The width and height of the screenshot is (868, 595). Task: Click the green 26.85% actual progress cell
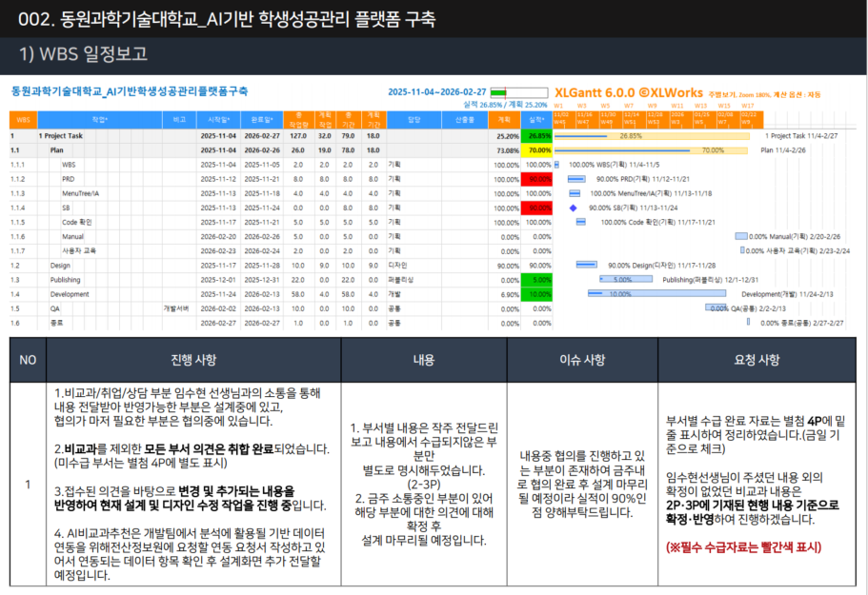(537, 136)
